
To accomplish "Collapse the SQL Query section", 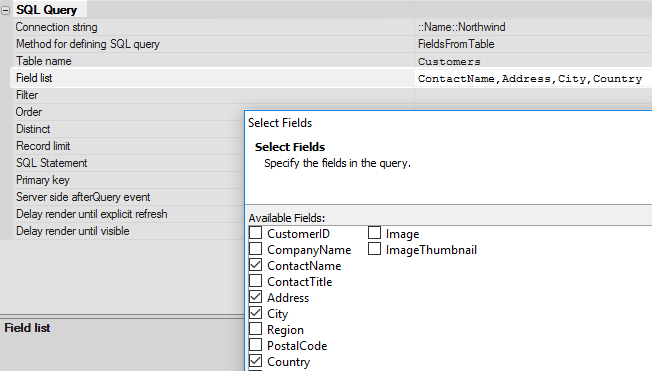I will [5, 11].
